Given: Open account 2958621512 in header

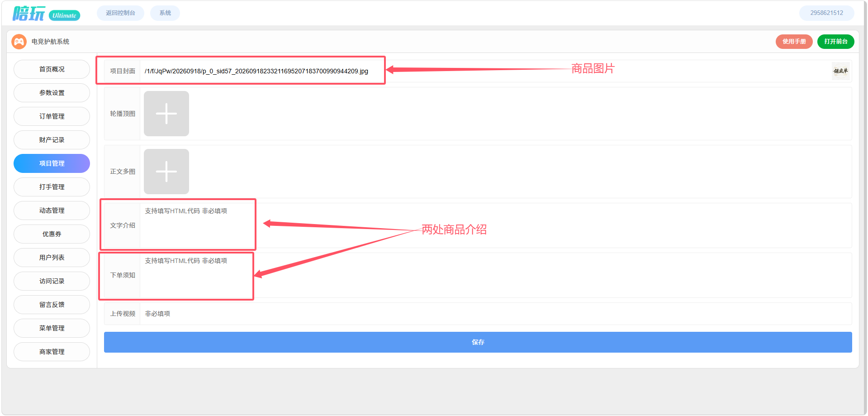Looking at the screenshot, I should tap(826, 13).
